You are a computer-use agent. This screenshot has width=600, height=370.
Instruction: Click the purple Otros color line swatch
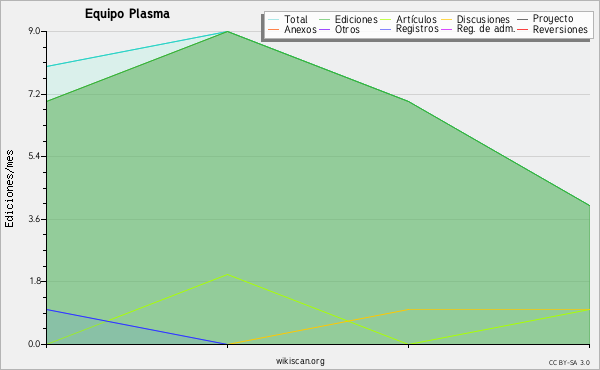[324, 29]
